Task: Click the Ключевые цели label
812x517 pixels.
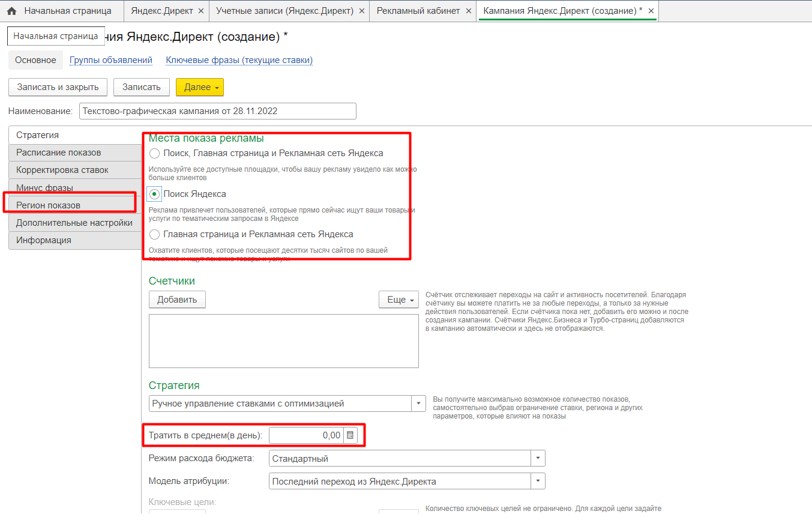Action: [x=182, y=502]
